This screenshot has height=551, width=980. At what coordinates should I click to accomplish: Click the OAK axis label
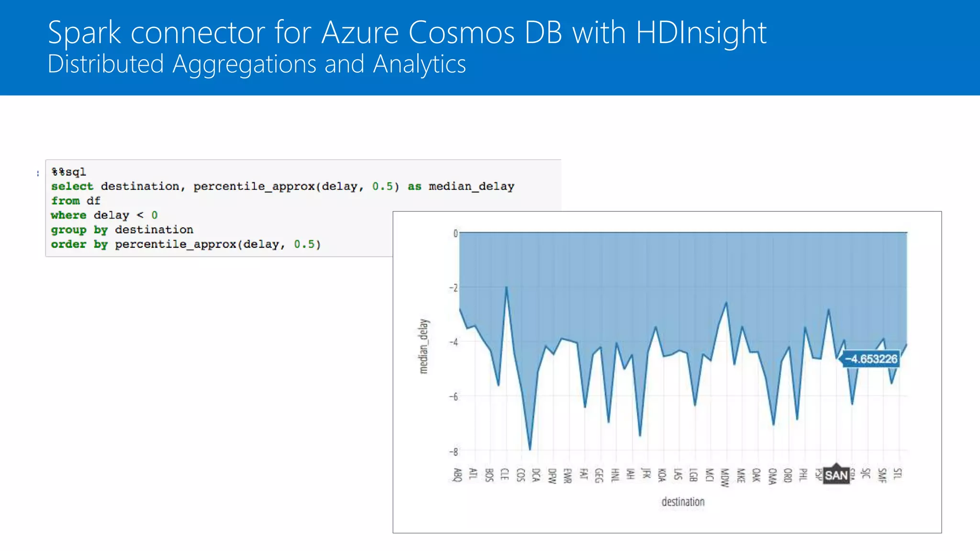[756, 475]
